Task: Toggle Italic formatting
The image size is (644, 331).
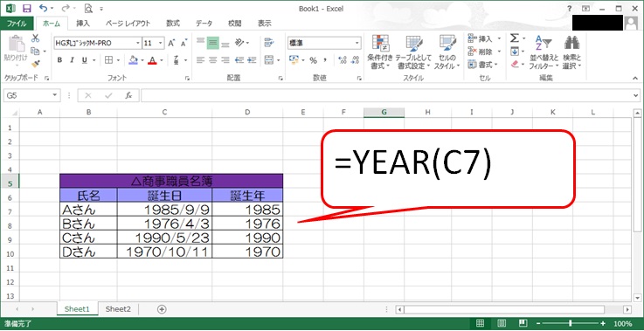Action: 72,60
